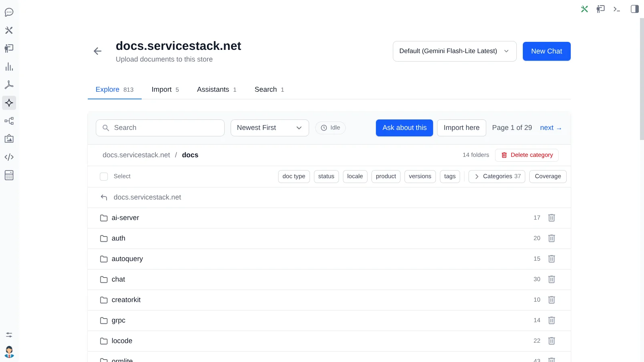Toggle the side panel icon at top right

pyautogui.click(x=635, y=9)
